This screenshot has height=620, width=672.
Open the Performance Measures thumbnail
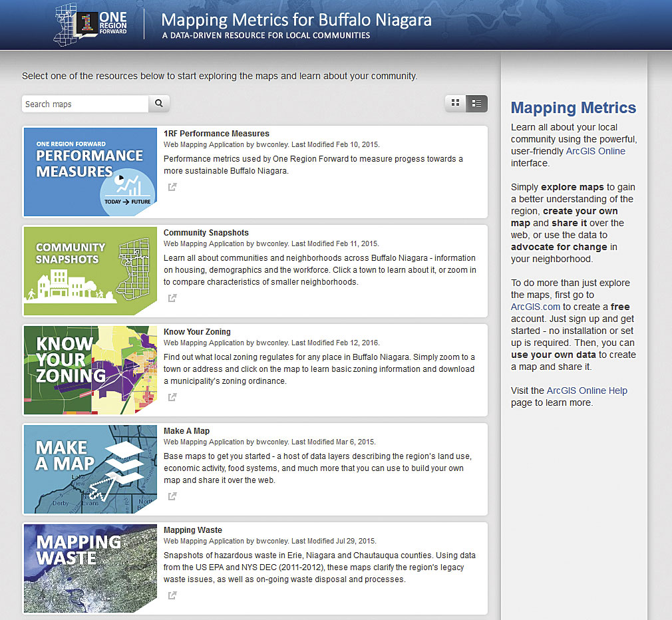coord(90,172)
